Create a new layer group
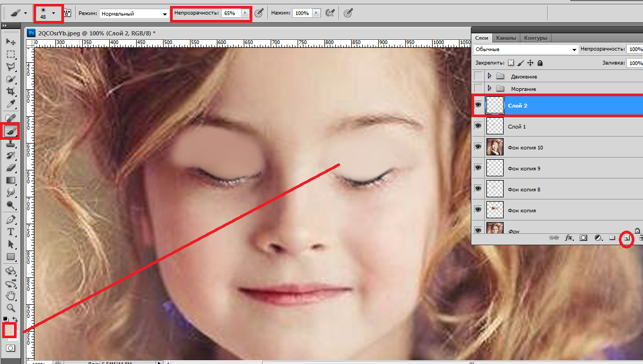Image resolution: width=643 pixels, height=364 pixels. [612, 238]
